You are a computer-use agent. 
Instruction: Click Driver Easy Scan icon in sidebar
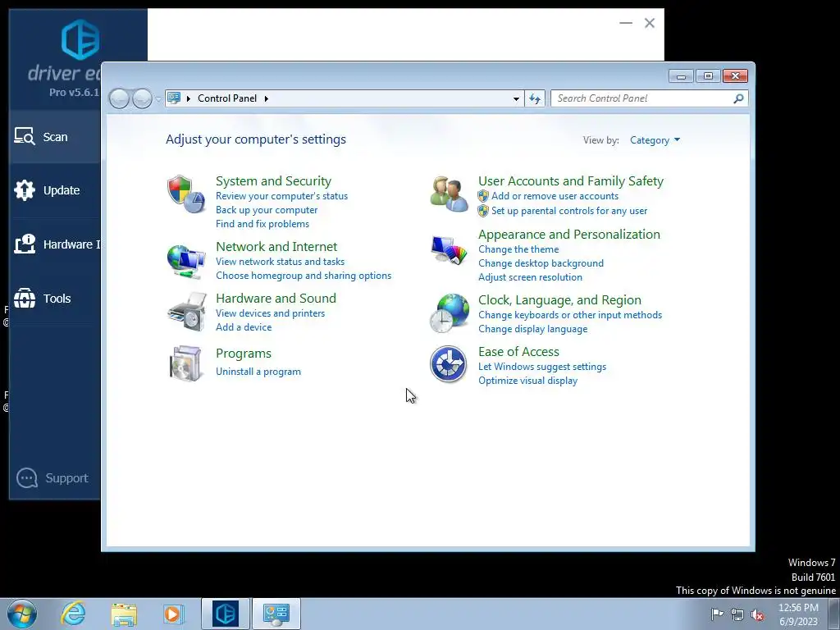tap(24, 137)
